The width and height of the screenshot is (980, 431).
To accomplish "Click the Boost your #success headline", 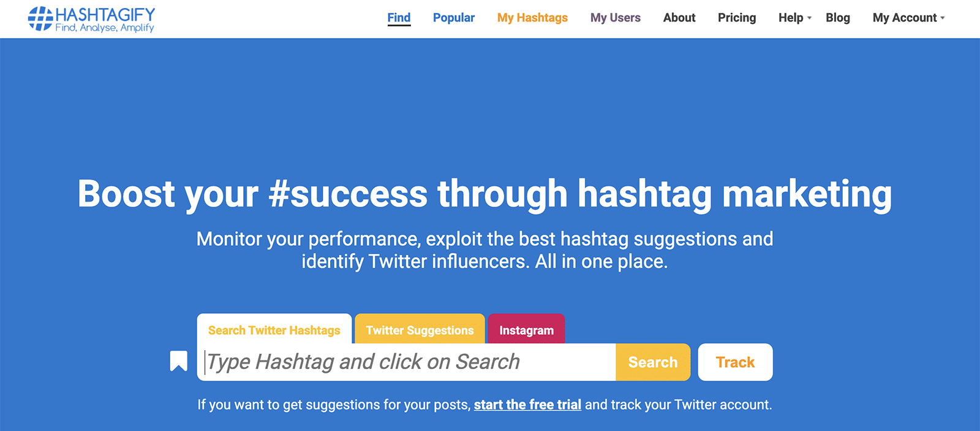I will [x=484, y=194].
